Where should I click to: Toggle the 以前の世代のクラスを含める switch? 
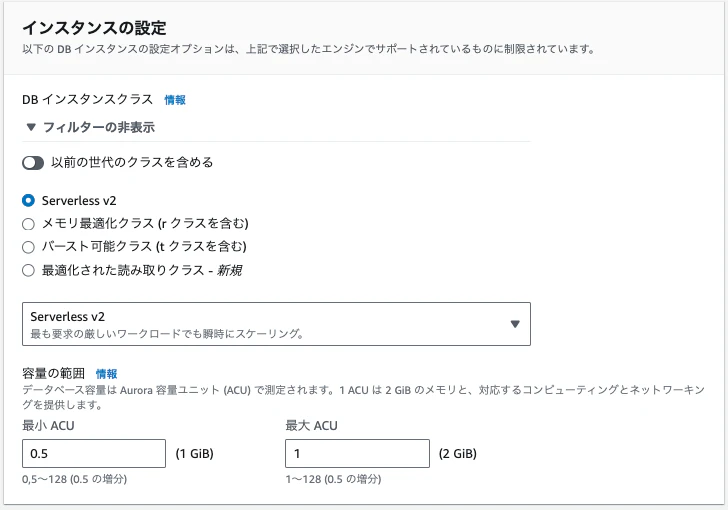(33, 162)
